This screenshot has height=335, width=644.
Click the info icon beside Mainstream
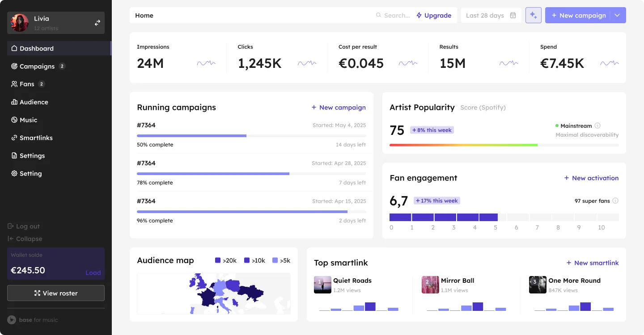pyautogui.click(x=597, y=126)
